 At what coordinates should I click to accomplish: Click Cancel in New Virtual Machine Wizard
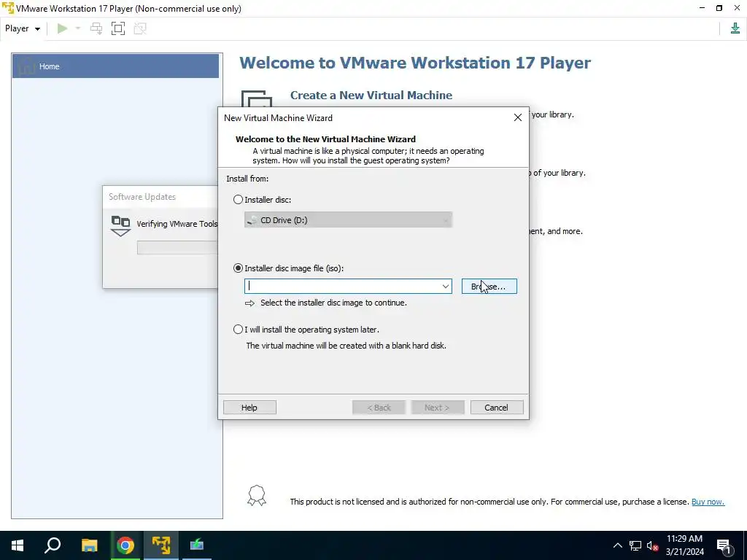(x=496, y=408)
